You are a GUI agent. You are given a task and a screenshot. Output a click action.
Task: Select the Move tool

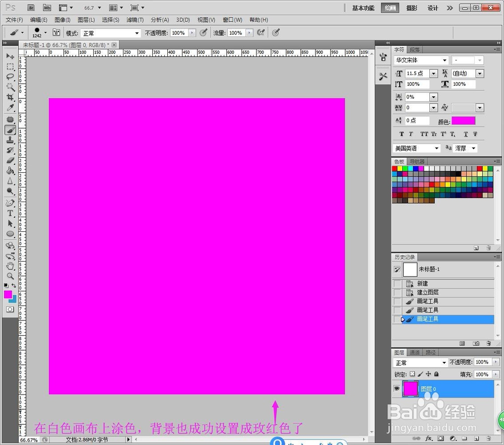[x=10, y=56]
